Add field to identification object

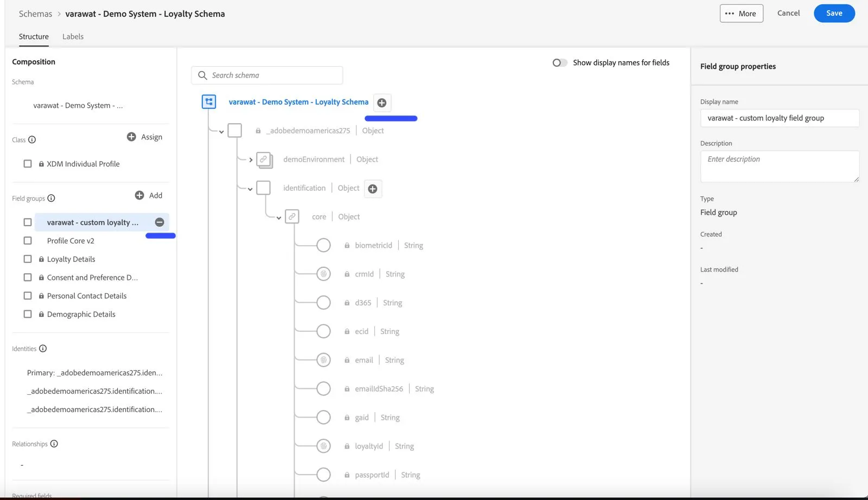click(373, 189)
